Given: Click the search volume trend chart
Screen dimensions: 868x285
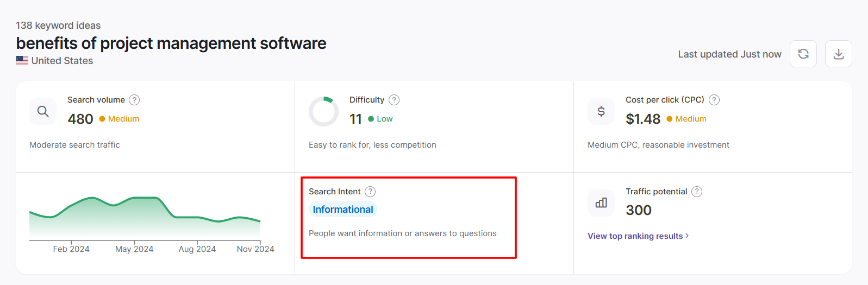Looking at the screenshot, I should (145, 218).
